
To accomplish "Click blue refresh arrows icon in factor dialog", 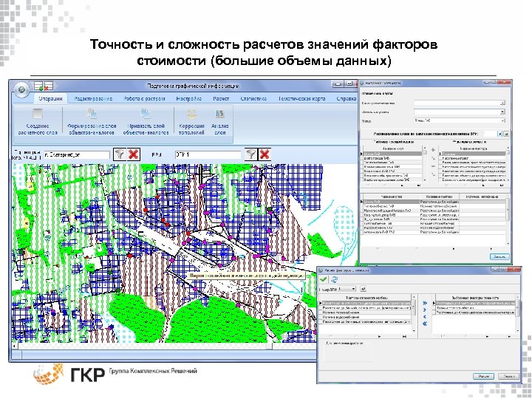I will (334, 279).
